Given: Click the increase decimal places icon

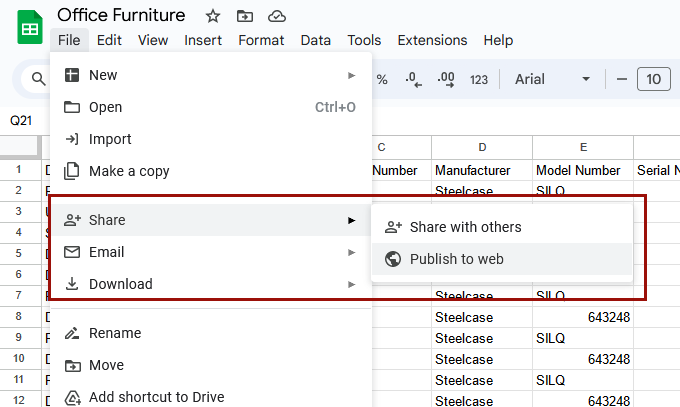Looking at the screenshot, I should (x=446, y=80).
